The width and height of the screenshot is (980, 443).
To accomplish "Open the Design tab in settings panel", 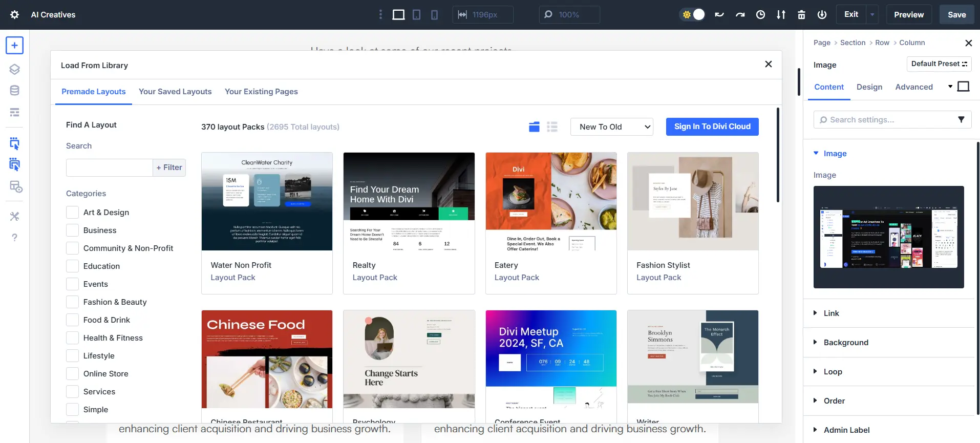I will tap(869, 87).
